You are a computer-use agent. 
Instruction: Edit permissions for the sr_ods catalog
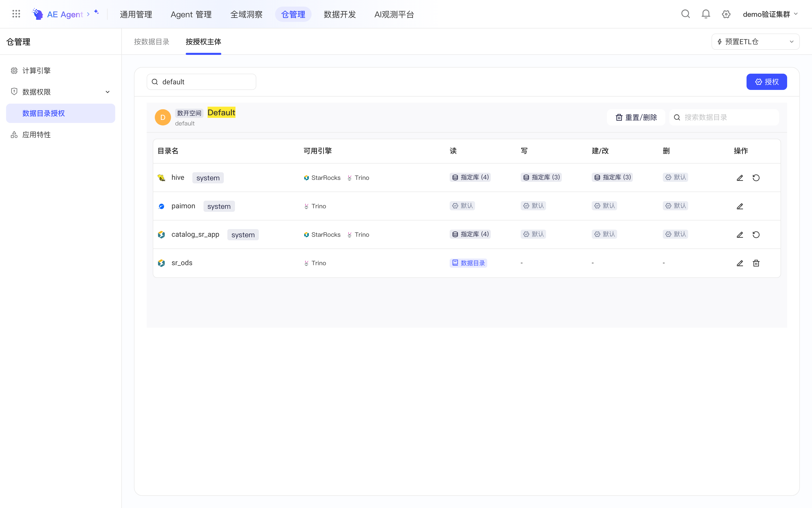click(740, 263)
